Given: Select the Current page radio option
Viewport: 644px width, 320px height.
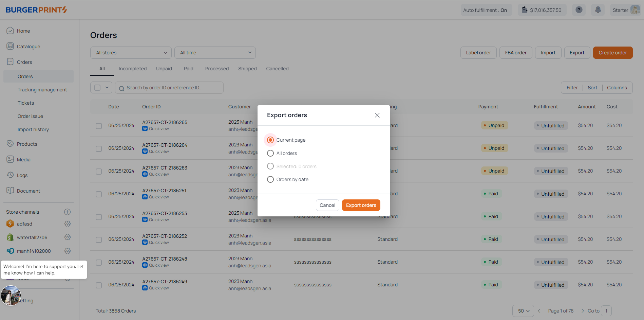Looking at the screenshot, I should point(270,140).
